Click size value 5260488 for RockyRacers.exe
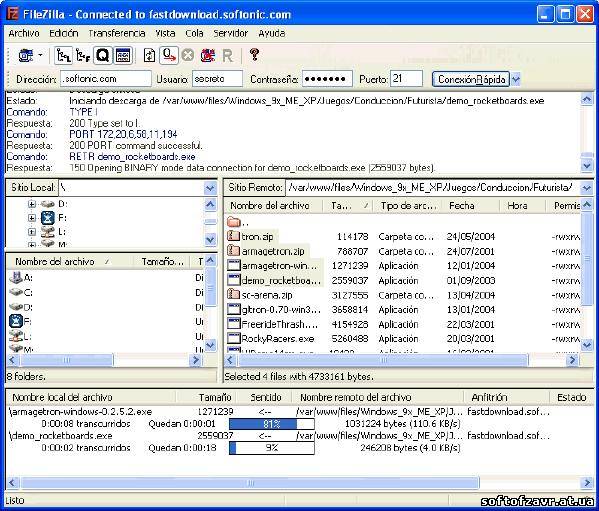 click(350, 339)
